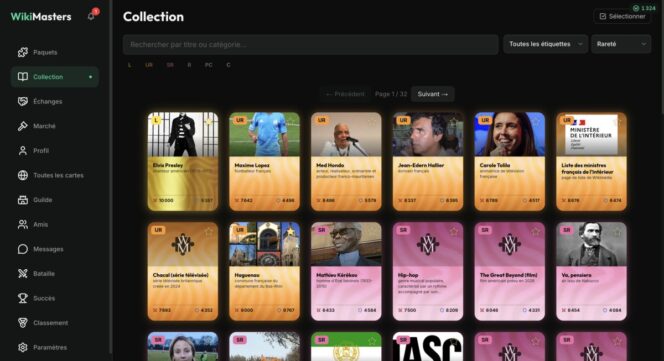Image resolution: width=664 pixels, height=361 pixels.
Task: Open the Toutes les étiquettes dropdown
Action: point(545,44)
